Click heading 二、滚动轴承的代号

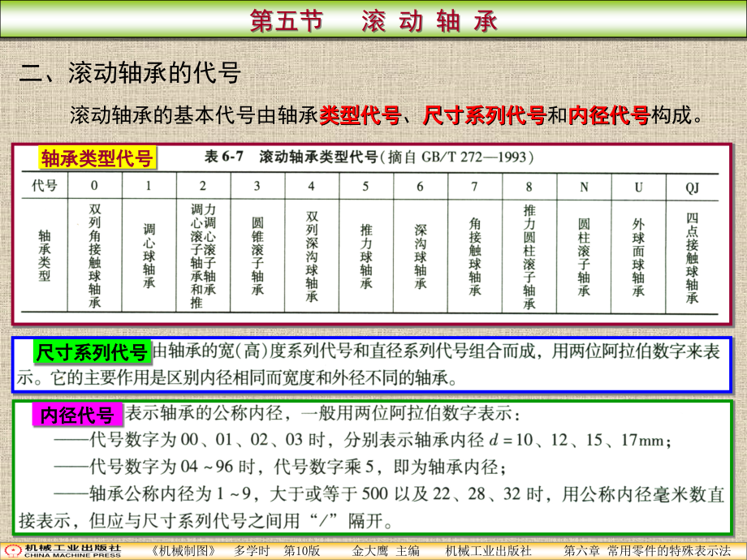click(130, 73)
